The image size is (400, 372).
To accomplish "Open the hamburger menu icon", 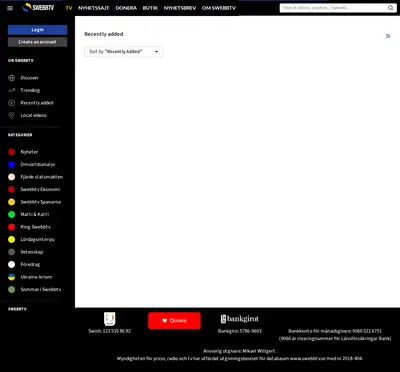I will (10, 8).
